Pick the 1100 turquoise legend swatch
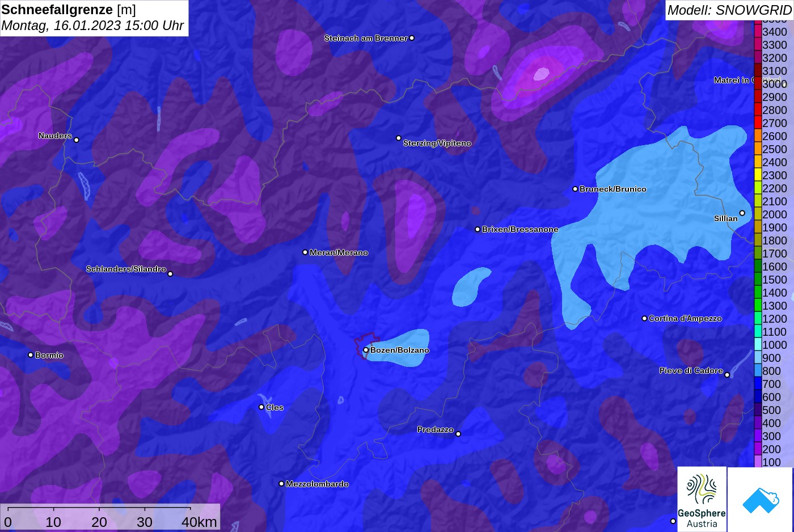 coord(758,332)
